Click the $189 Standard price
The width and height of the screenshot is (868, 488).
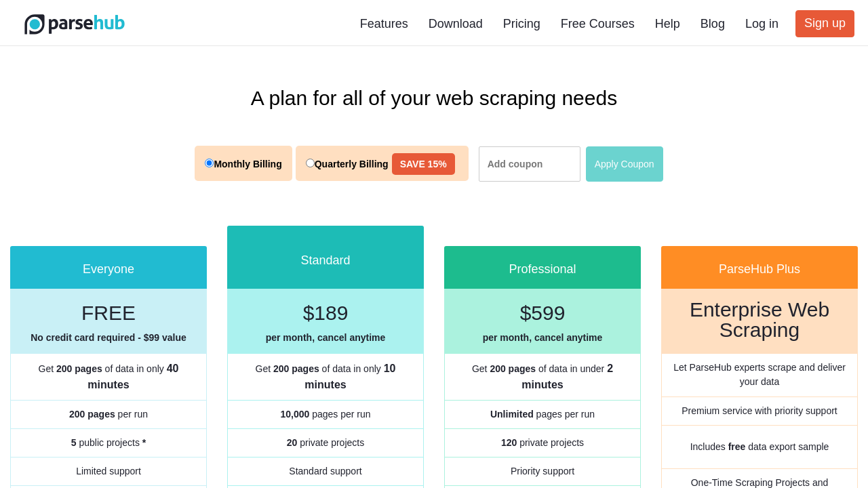click(x=325, y=313)
